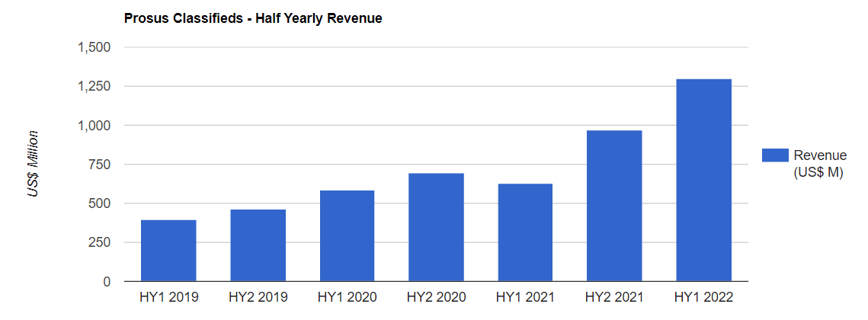
Task: Click the blue Revenue legend color swatch
Action: pyautogui.click(x=774, y=155)
